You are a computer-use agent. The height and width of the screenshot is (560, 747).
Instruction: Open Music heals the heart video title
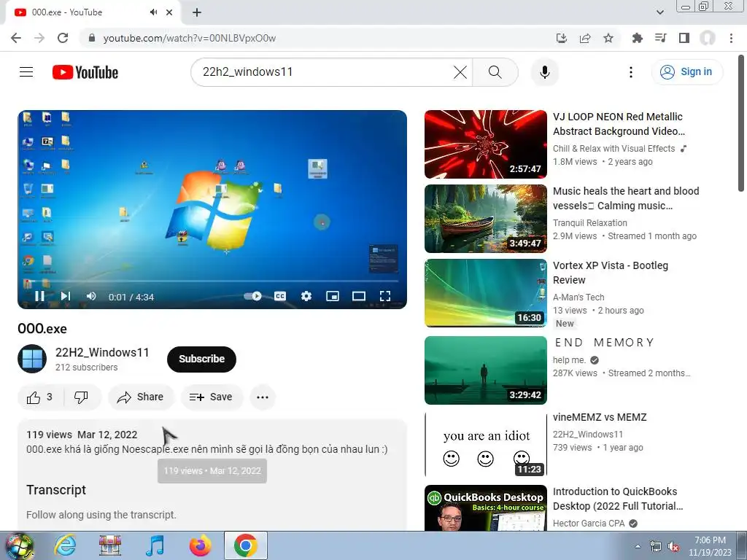pos(625,198)
